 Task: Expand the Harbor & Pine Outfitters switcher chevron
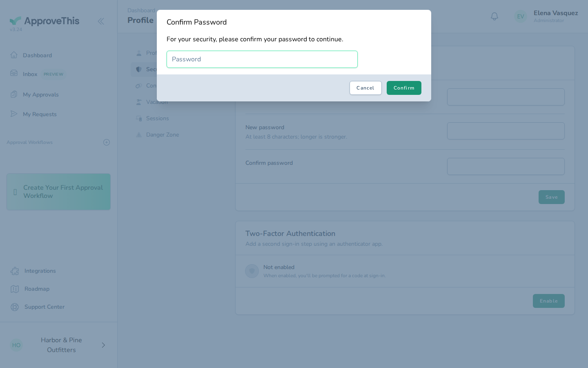coord(103,345)
